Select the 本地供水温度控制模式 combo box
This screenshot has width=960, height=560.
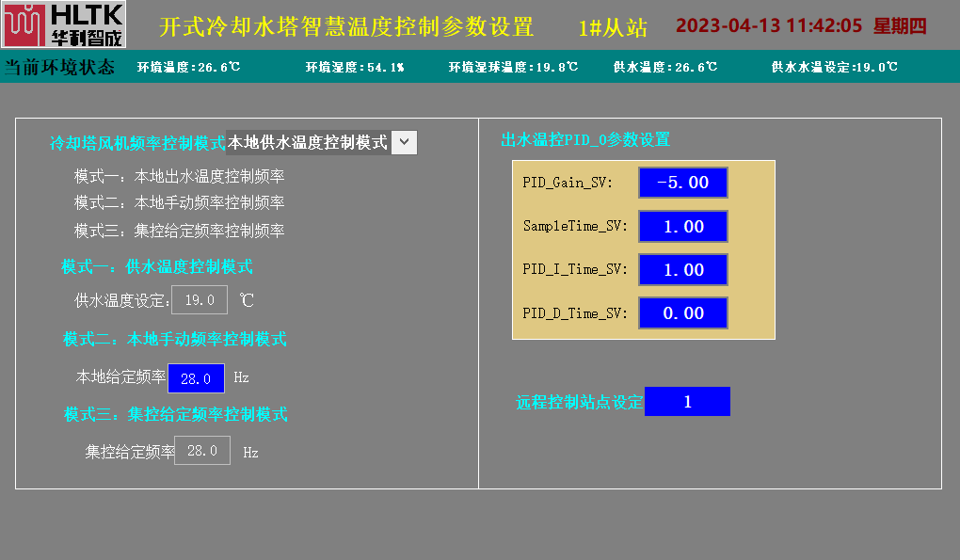coord(308,142)
